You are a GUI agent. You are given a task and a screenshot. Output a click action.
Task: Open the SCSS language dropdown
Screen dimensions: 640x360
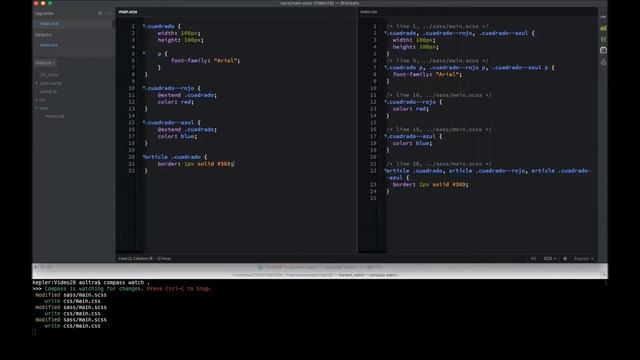[549, 258]
